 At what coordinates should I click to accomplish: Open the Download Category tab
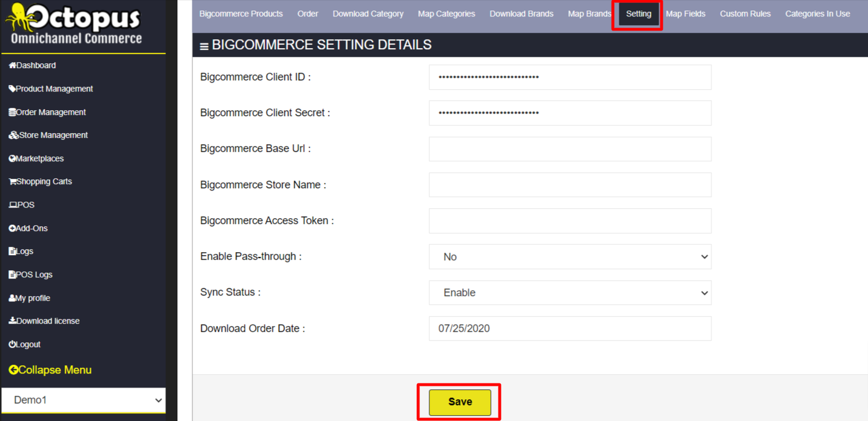368,13
